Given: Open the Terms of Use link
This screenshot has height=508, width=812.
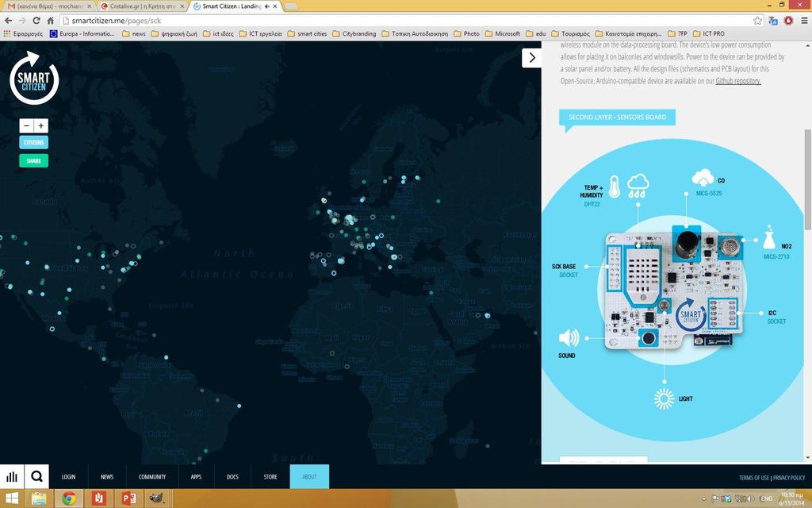Looking at the screenshot, I should click(x=754, y=477).
